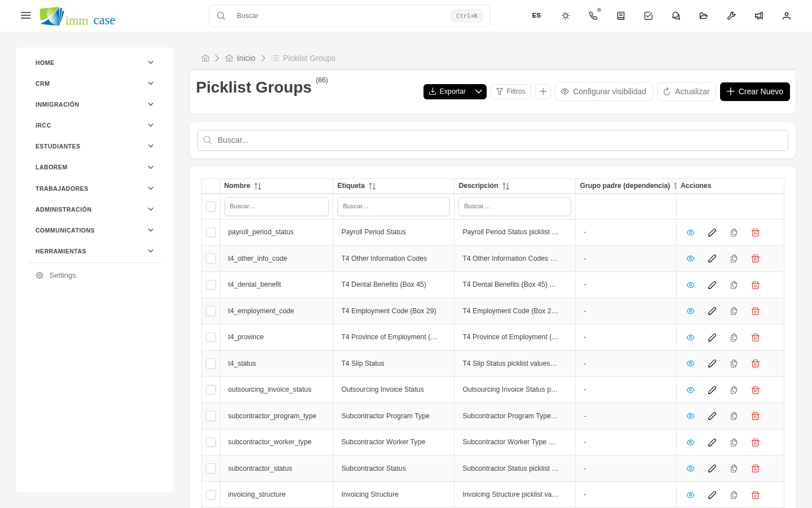The height and width of the screenshot is (508, 812).
Task: Select all rows checkbox in filter row
Action: click(x=211, y=207)
